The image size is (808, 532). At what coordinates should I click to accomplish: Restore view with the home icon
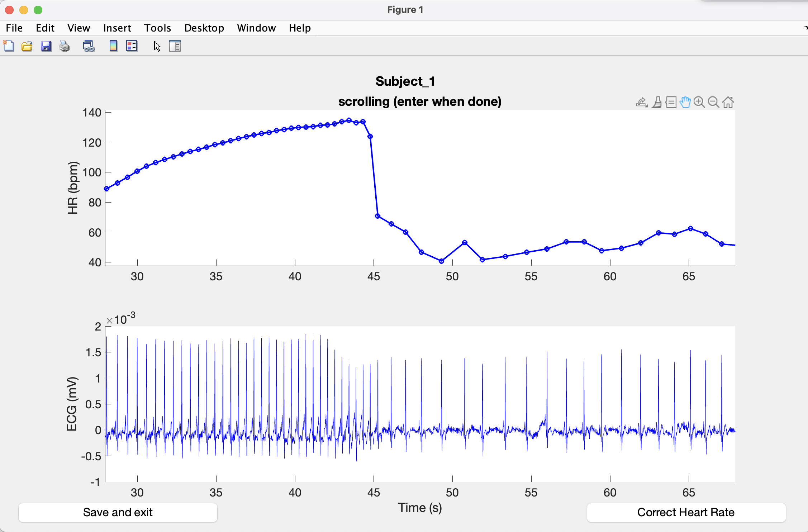coord(728,103)
